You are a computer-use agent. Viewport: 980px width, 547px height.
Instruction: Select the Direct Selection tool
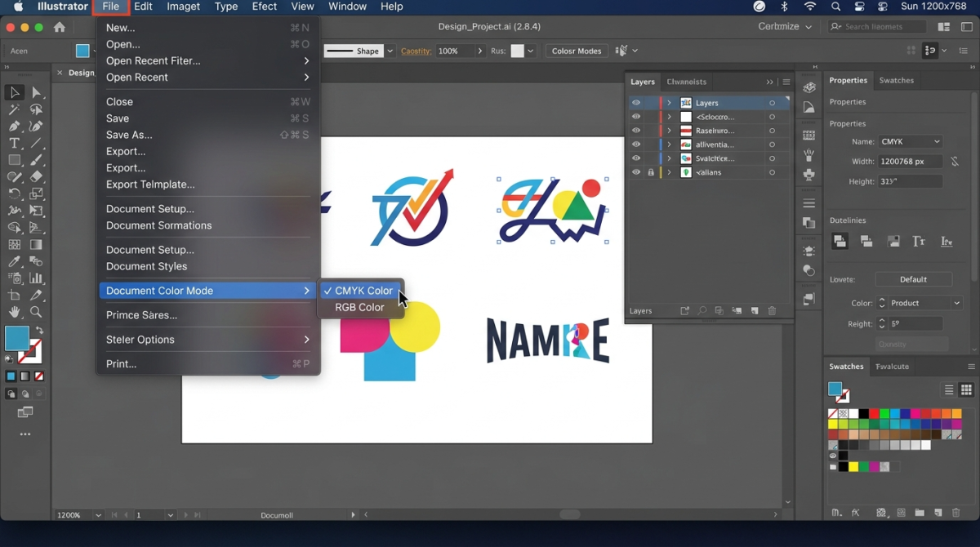coord(36,92)
